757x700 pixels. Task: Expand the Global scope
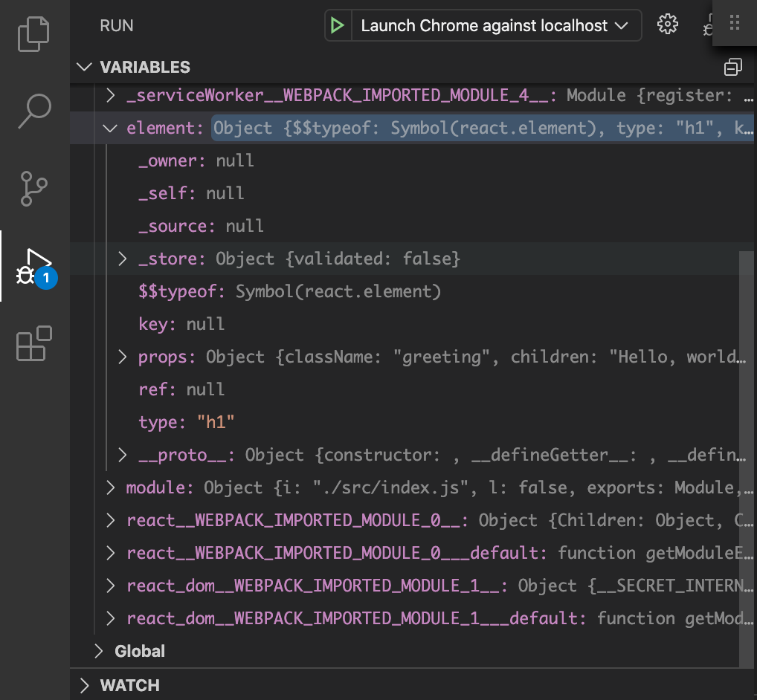coord(98,651)
